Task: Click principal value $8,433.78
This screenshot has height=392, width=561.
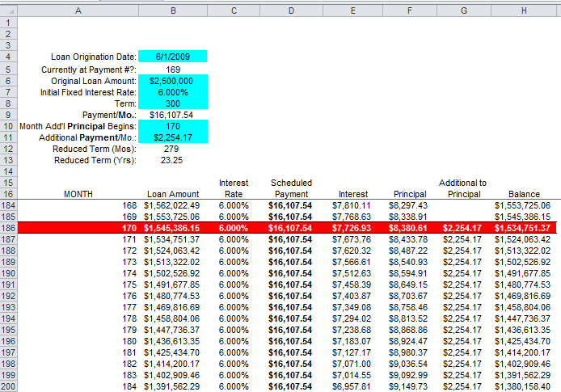Action: pyautogui.click(x=408, y=239)
